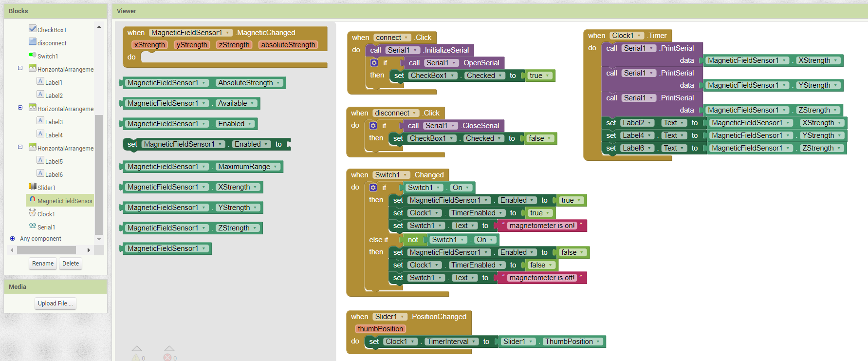
Task: Open component dropdown in MagneticChanged event block
Action: pos(190,33)
